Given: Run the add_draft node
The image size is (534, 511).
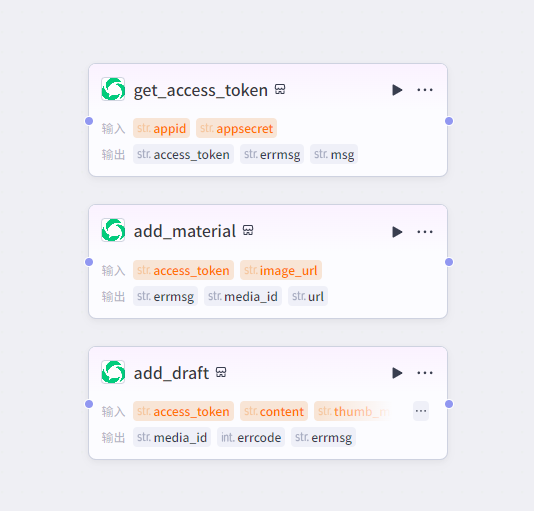Looking at the screenshot, I should pyautogui.click(x=397, y=373).
